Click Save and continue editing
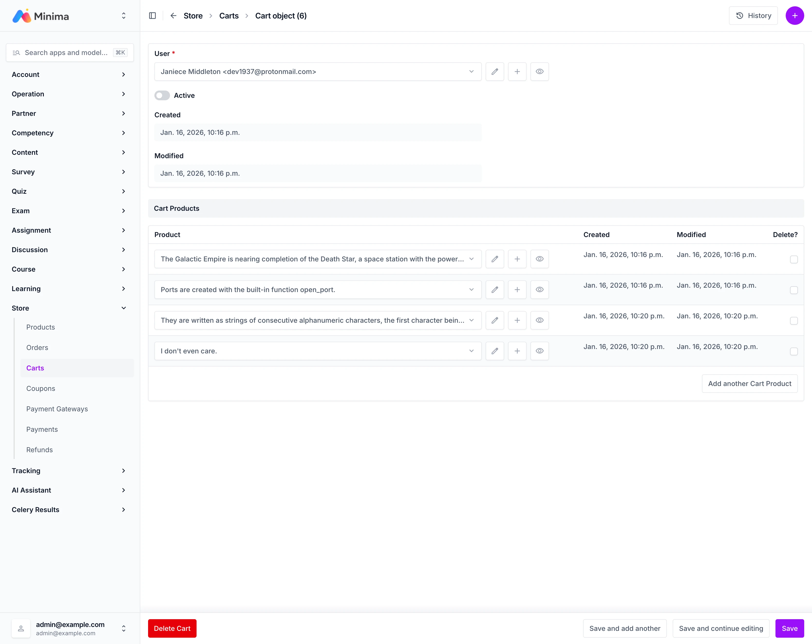The width and height of the screenshot is (812, 644). pyautogui.click(x=720, y=628)
